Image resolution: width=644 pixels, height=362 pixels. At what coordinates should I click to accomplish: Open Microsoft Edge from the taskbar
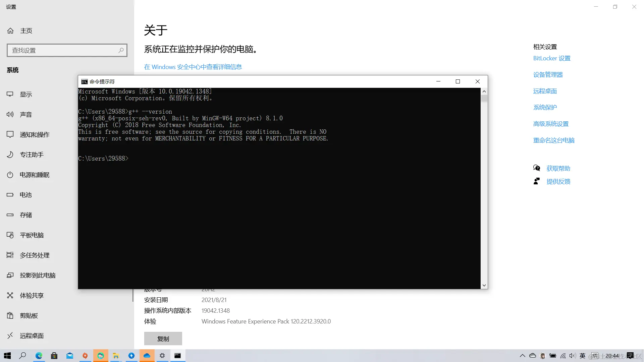click(39, 356)
